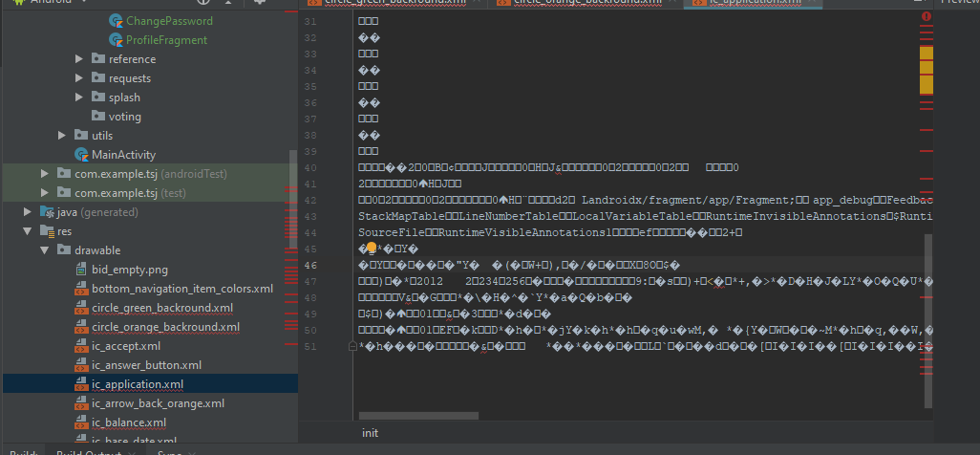Image resolution: width=980 pixels, height=455 pixels.
Task: Click the fold marker at line 51
Action: [x=352, y=346]
